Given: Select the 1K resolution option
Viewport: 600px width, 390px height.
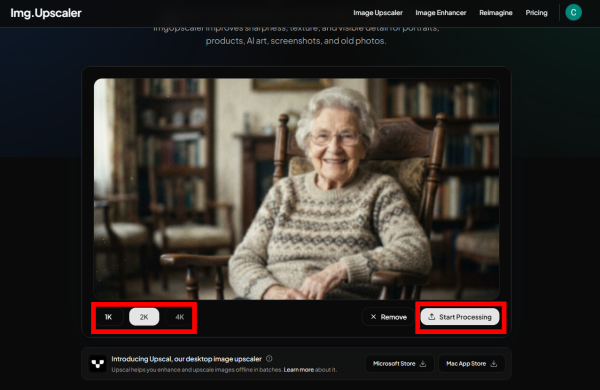Looking at the screenshot, I should pos(108,317).
